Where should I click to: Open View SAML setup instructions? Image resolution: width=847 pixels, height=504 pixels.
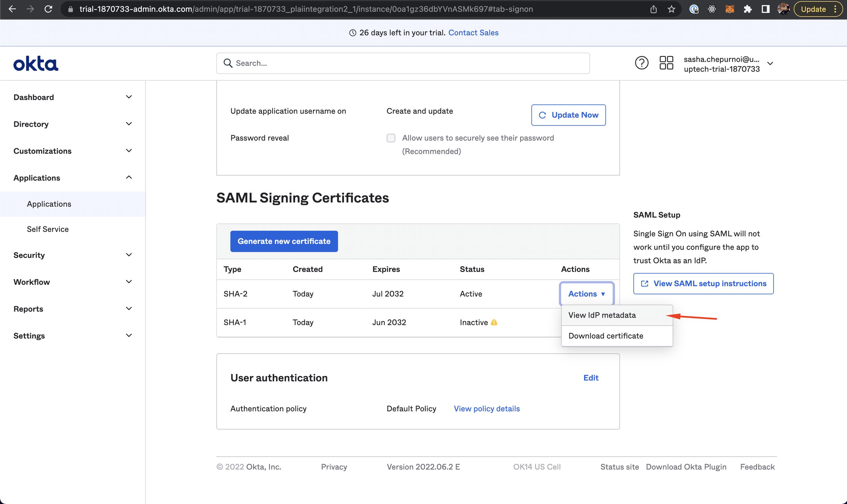click(x=703, y=284)
